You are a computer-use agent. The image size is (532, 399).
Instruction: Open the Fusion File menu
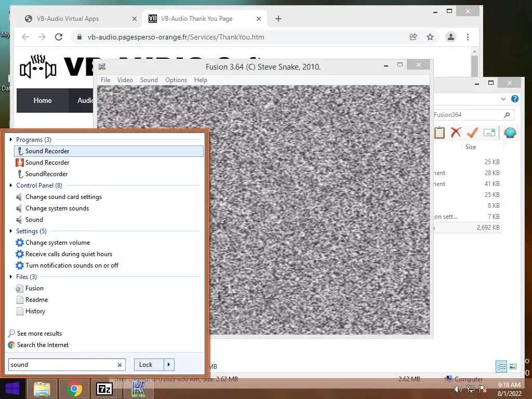tap(105, 80)
